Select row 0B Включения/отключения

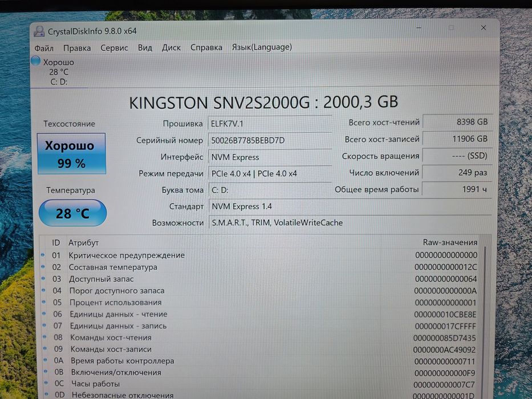coord(260,373)
